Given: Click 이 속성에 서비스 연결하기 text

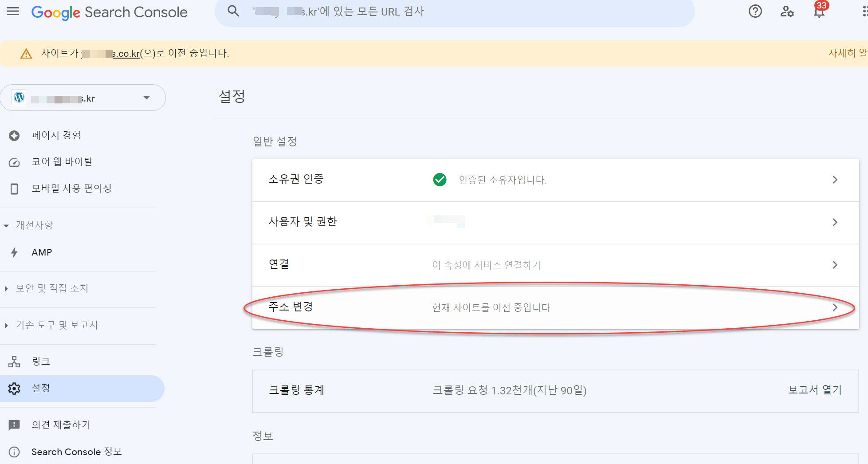Looking at the screenshot, I should click(486, 265).
